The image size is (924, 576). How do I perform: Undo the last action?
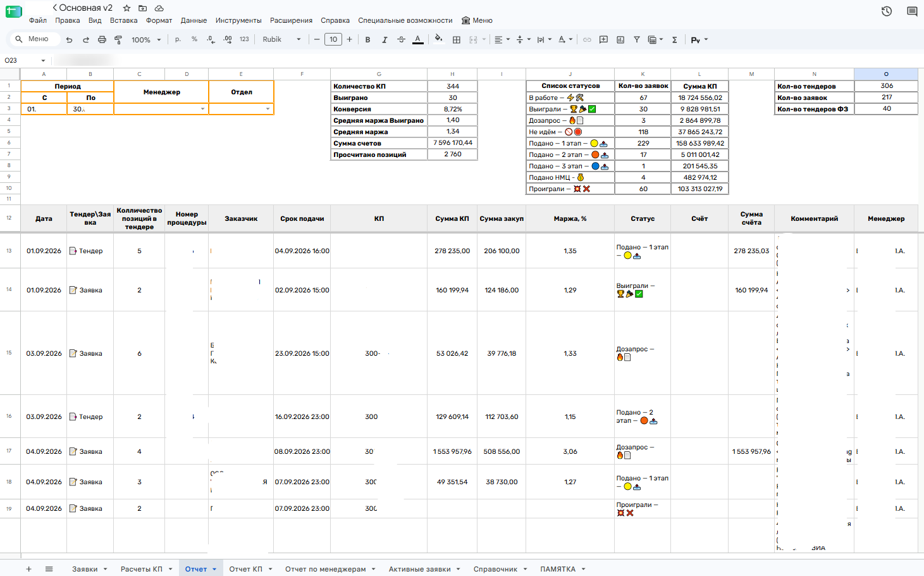click(69, 40)
